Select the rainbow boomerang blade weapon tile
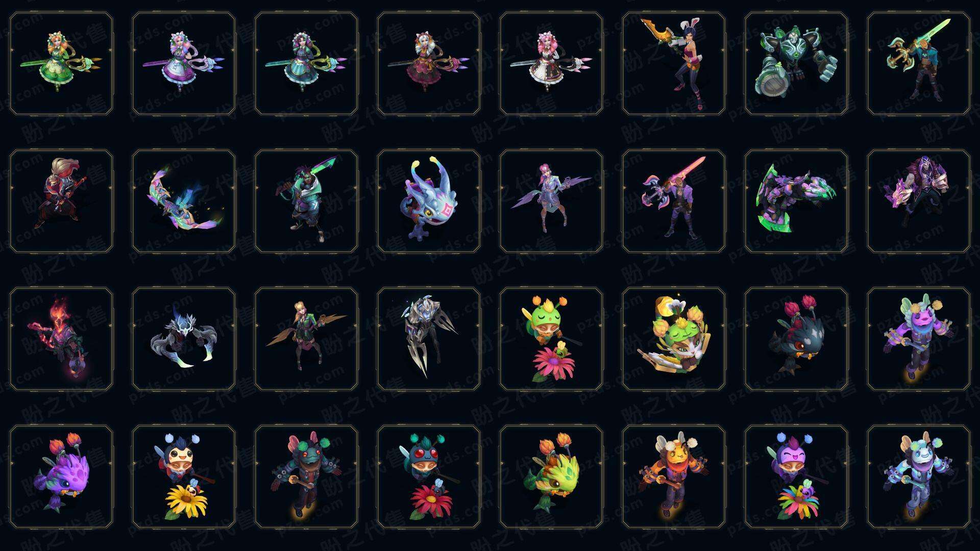 [x=184, y=202]
